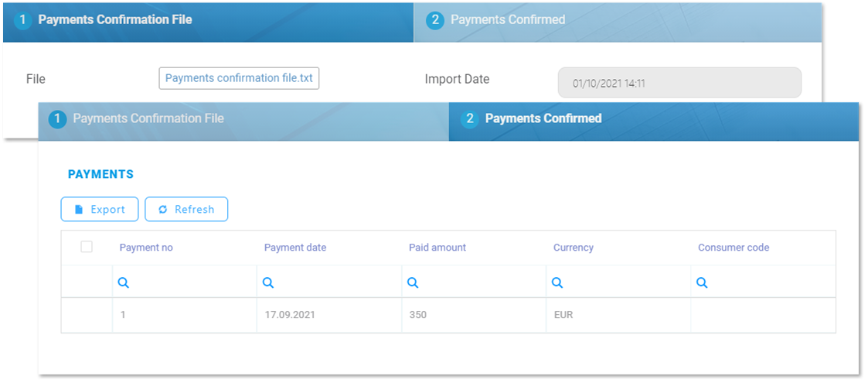Sort by Paid amount column header
Image resolution: width=868 pixels, height=383 pixels.
pyautogui.click(x=437, y=248)
